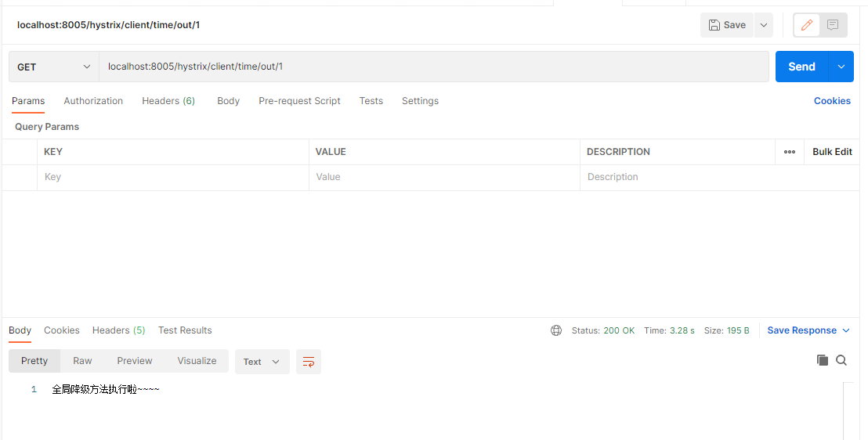Click Bulk Edit
This screenshot has width=868, height=440.
point(832,152)
